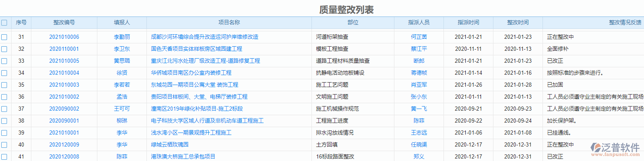Click assigned person 蒋德帧
This screenshot has width=644, height=161.
[x=419, y=73]
